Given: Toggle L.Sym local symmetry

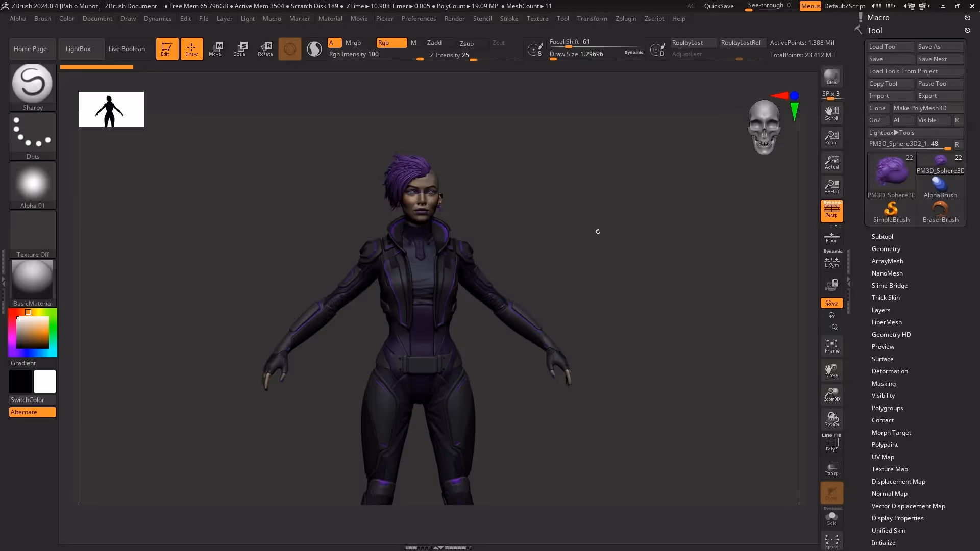Looking at the screenshot, I should (831, 262).
